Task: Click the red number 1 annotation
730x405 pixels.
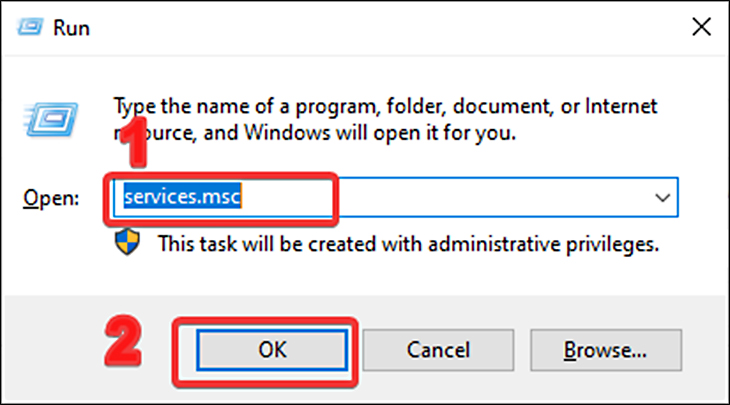Action: pyautogui.click(x=136, y=142)
